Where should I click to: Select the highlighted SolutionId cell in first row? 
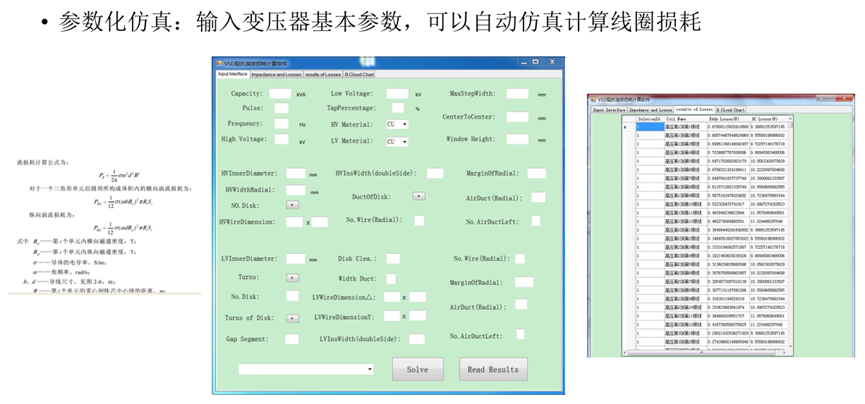coord(650,127)
